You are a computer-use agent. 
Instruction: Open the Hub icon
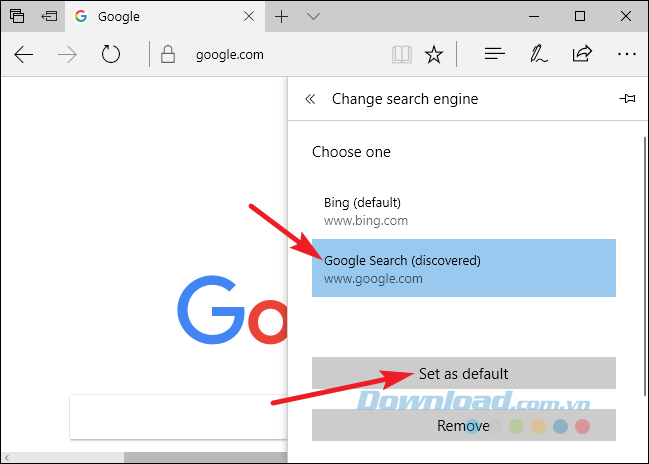(494, 55)
